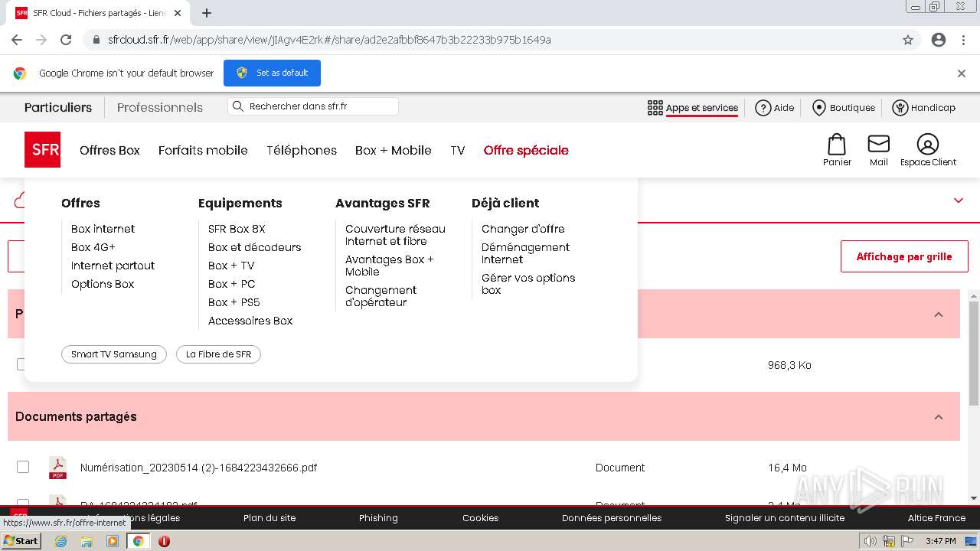Click the Aide question mark icon
This screenshot has height=551, width=980.
(763, 108)
